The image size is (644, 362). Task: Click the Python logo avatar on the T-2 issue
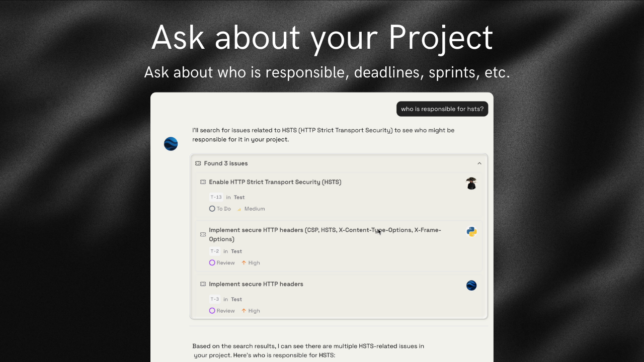(471, 232)
